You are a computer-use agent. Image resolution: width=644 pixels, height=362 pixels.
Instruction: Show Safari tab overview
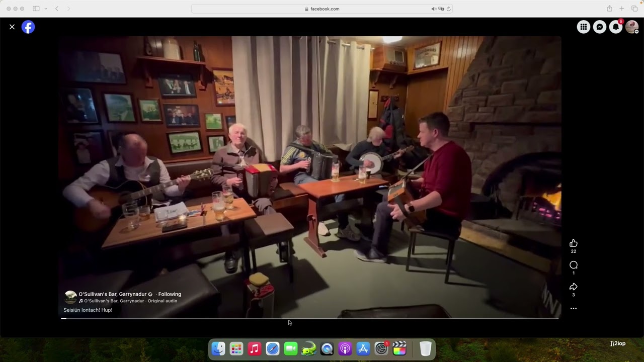634,9
